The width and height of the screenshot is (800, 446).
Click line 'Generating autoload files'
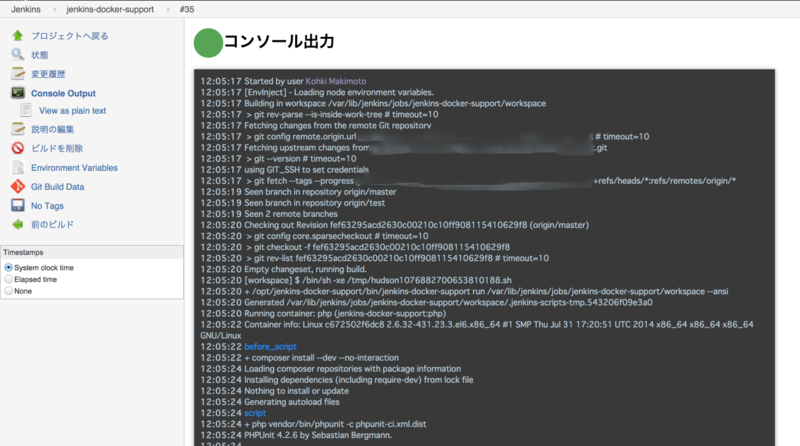292,402
